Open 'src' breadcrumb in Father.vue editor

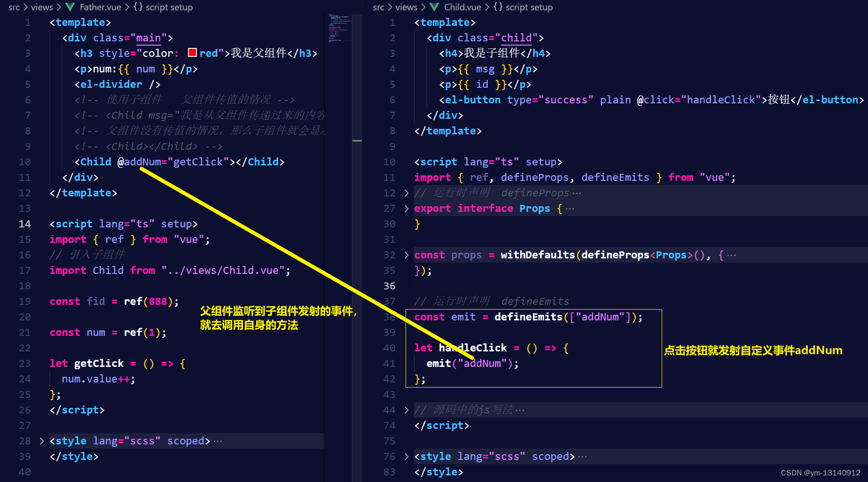(x=14, y=7)
